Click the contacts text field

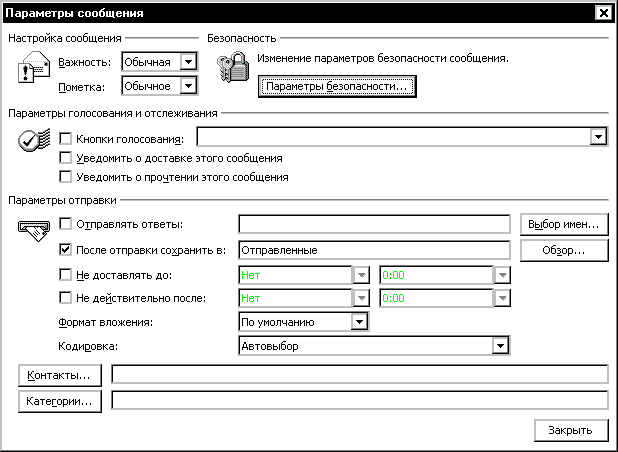pyautogui.click(x=360, y=374)
